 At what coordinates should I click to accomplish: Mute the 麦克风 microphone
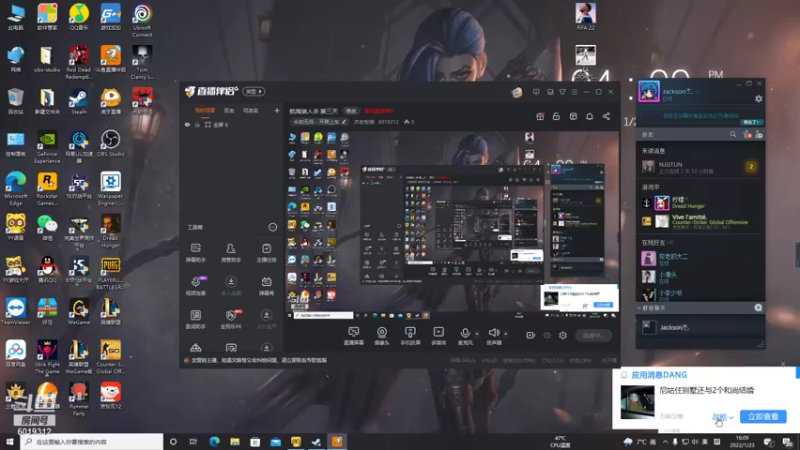coord(465,336)
